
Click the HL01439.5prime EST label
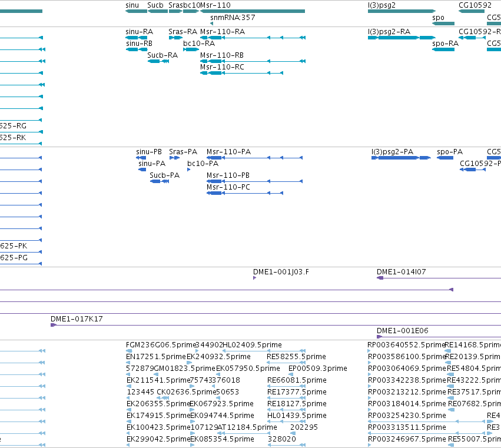pyautogui.click(x=297, y=416)
